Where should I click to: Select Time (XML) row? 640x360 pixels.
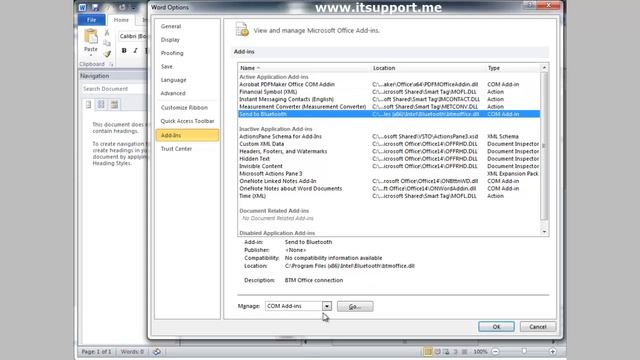389,196
